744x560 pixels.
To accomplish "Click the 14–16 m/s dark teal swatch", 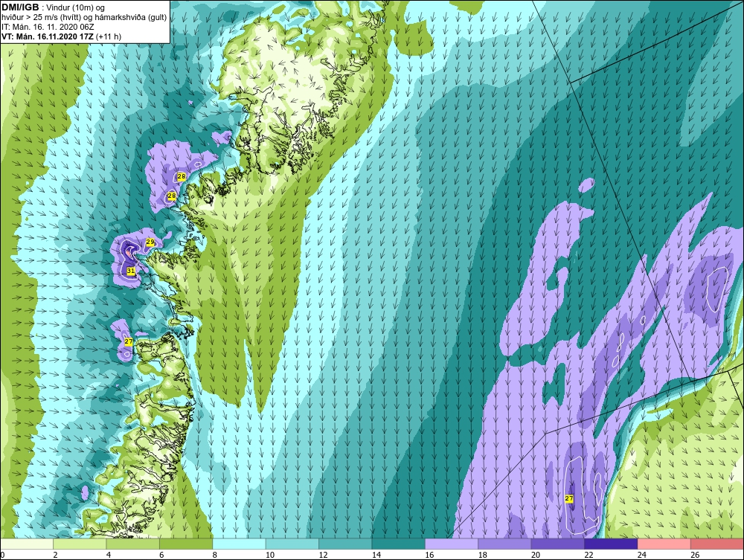I will coord(399,544).
